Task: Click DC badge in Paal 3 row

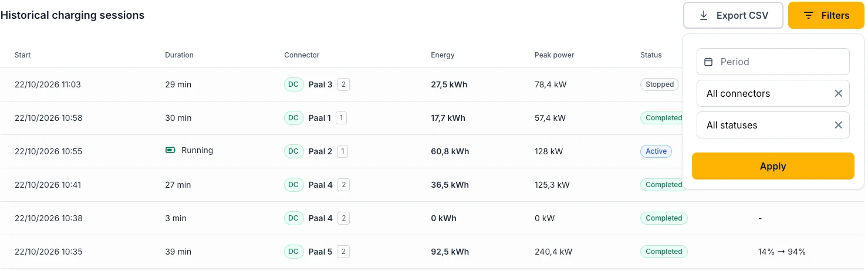Action: pos(293,84)
